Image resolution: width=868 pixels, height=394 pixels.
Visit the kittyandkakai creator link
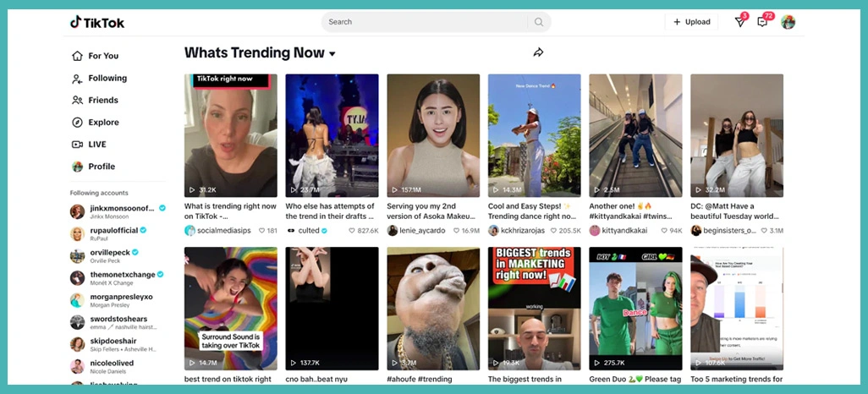click(x=624, y=231)
